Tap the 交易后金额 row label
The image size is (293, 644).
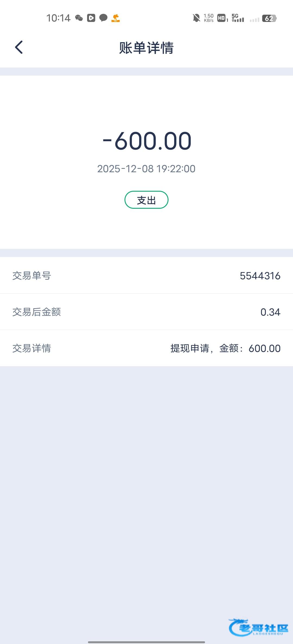[37, 312]
